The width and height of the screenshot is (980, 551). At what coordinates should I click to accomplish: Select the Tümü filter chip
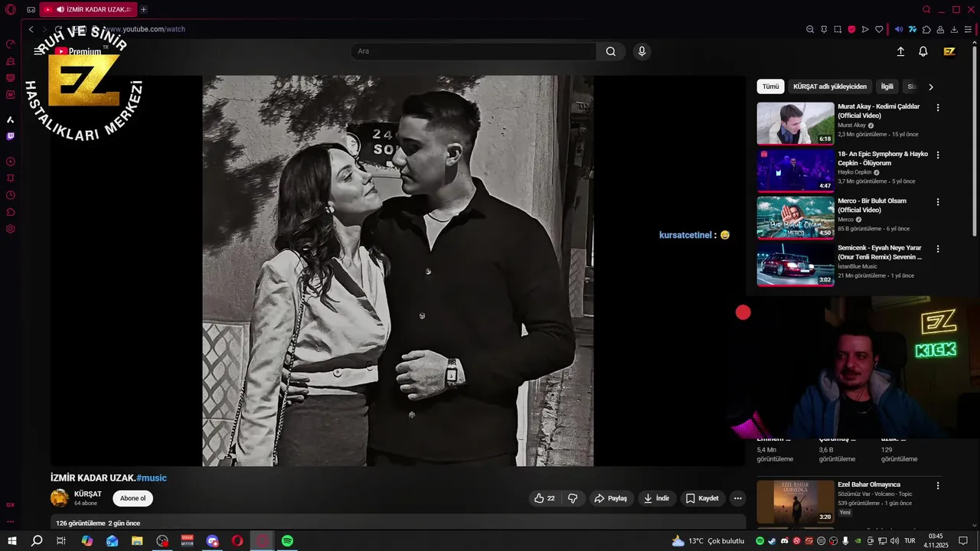coord(770,86)
